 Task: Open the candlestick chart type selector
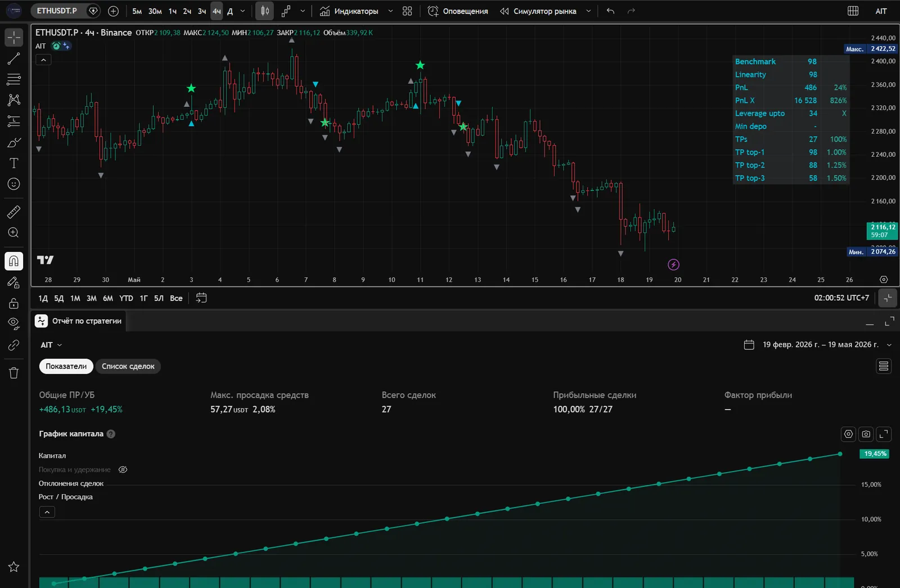click(265, 11)
